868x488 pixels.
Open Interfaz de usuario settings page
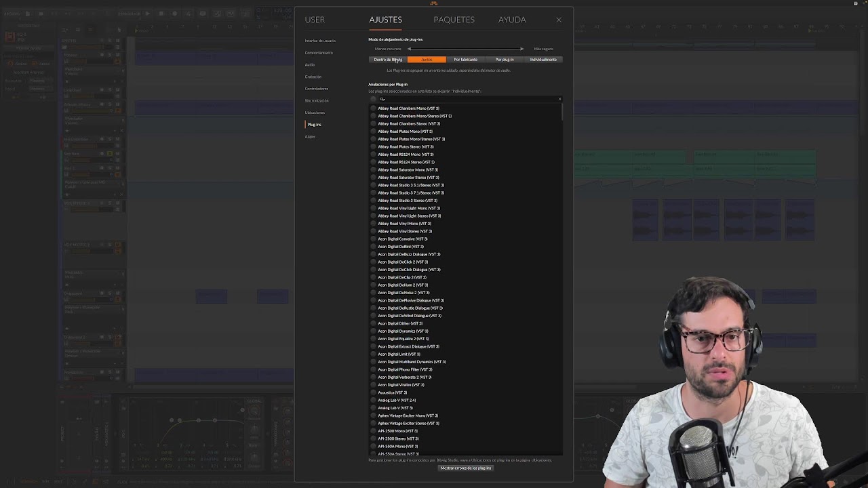click(x=320, y=41)
